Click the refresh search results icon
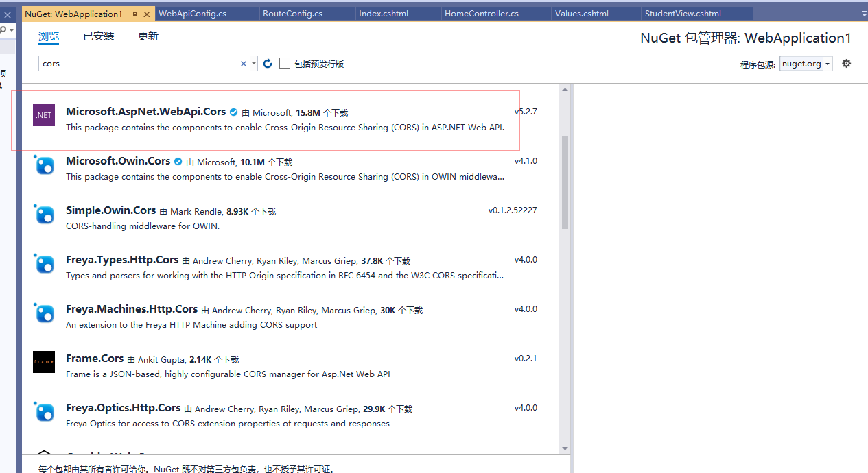This screenshot has width=868, height=473. 267,63
